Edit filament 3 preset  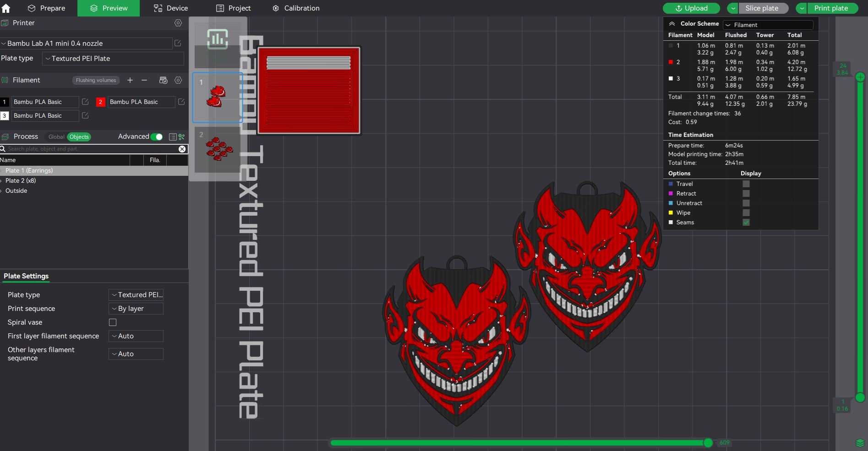[x=85, y=115]
